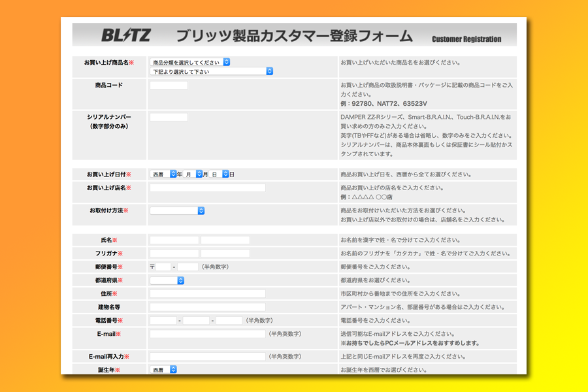Viewport: 588px width, 392px height.
Task: Click the 建物名等 row label
Action: click(x=109, y=307)
